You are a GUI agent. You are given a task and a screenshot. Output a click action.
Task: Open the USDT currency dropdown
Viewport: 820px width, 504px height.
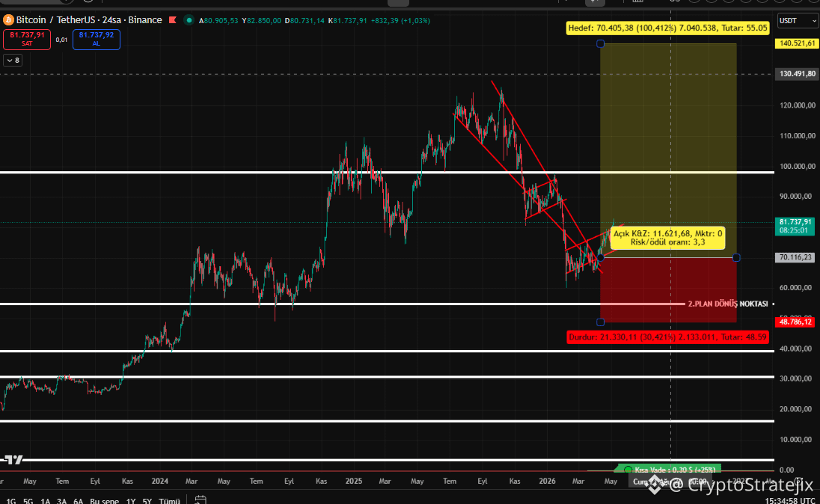pos(798,20)
